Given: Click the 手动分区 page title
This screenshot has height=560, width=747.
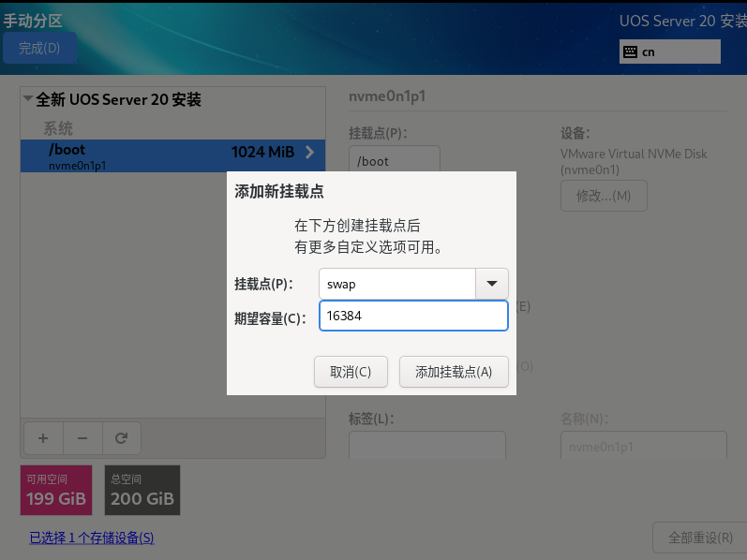Looking at the screenshot, I should coord(33,21).
